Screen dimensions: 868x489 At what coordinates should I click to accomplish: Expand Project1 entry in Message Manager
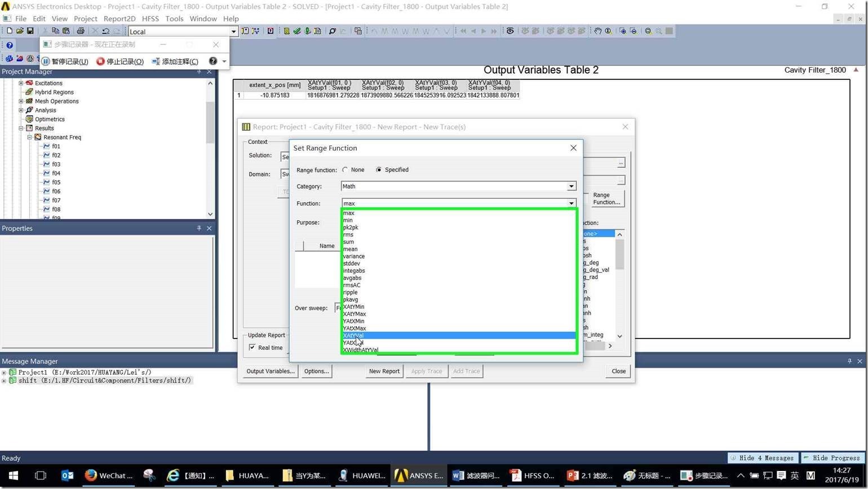click(x=4, y=372)
